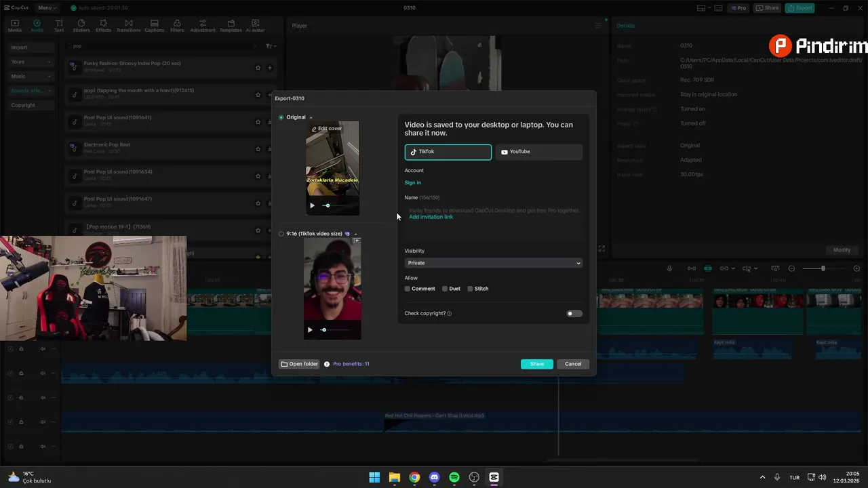868x488 pixels.
Task: Enable the Comment checkbox
Action: [x=408, y=289]
